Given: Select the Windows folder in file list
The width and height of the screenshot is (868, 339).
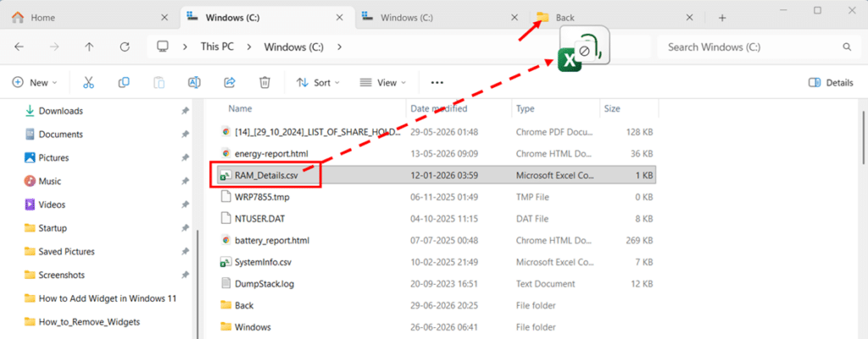Looking at the screenshot, I should pyautogui.click(x=437, y=327).
